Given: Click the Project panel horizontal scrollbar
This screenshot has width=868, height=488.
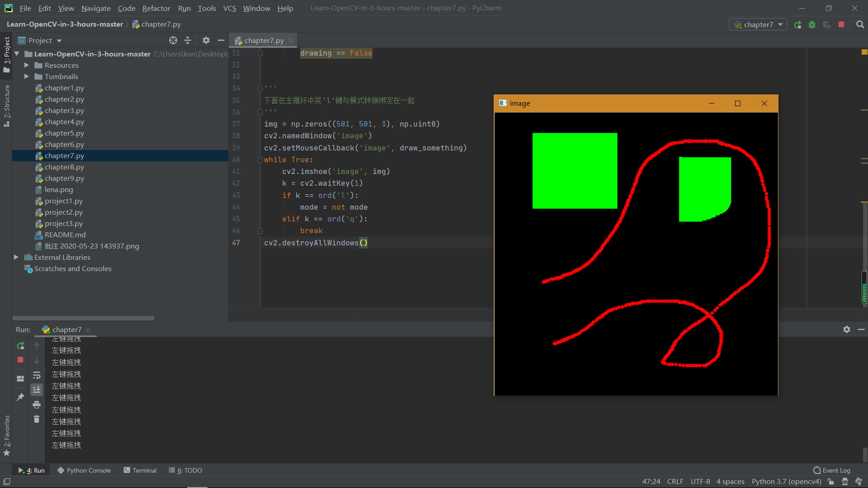Looking at the screenshot, I should [x=83, y=318].
